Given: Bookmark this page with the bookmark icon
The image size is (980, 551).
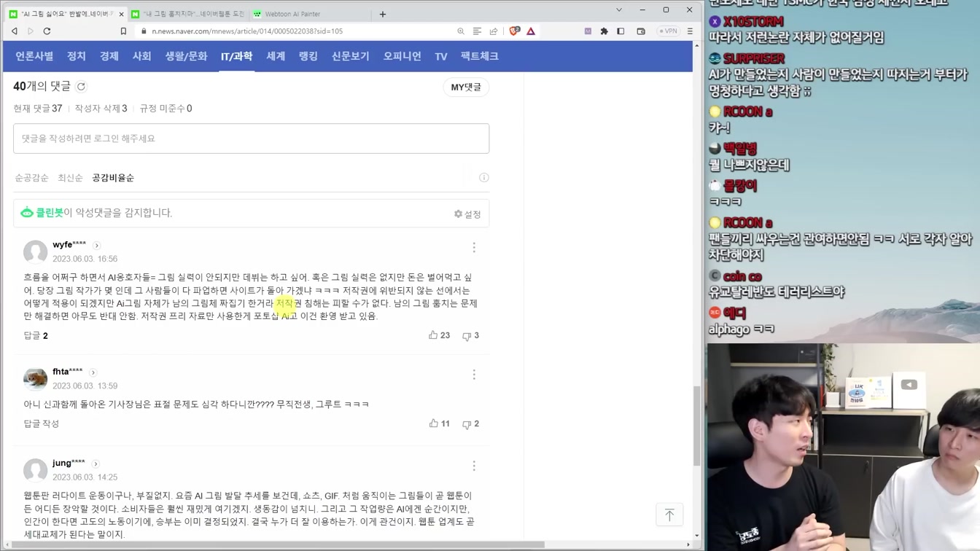Looking at the screenshot, I should [x=123, y=31].
